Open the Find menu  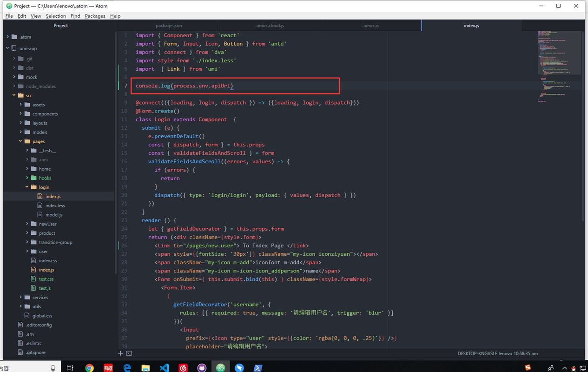point(75,16)
